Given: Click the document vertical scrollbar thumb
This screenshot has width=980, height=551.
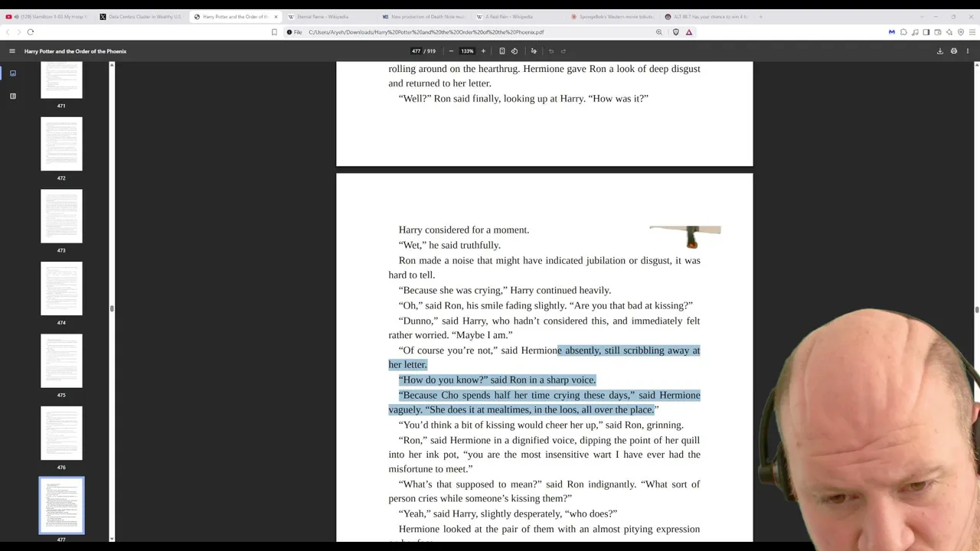Looking at the screenshot, I should (x=977, y=309).
